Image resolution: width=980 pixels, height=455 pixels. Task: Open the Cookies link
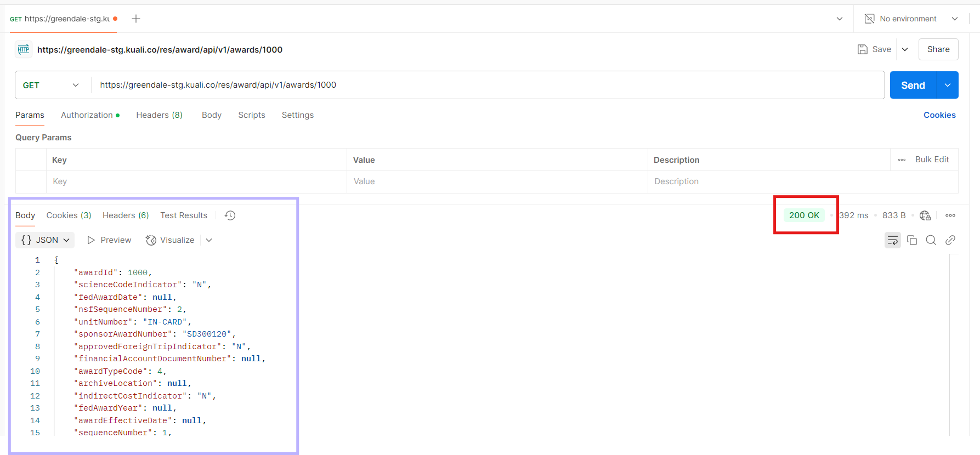[x=939, y=115]
